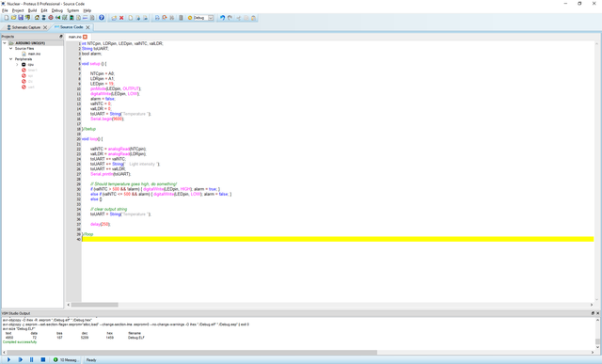
Task: Click the editor horizontal scrollbar thumb
Action: pyautogui.click(x=94, y=305)
